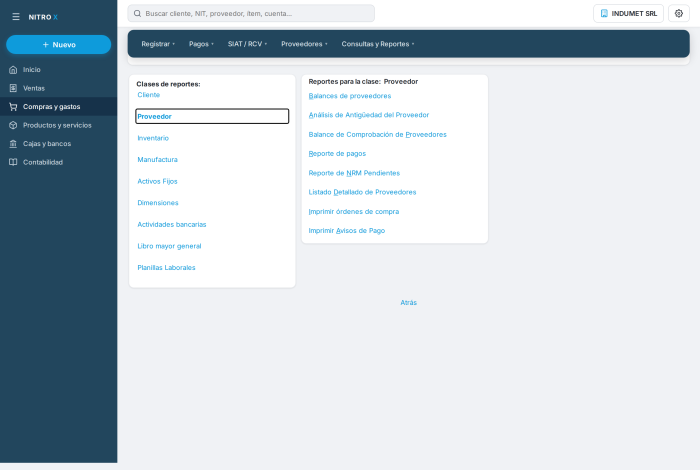The image size is (700, 470).
Task: Focus the search input field
Action: [251, 13]
